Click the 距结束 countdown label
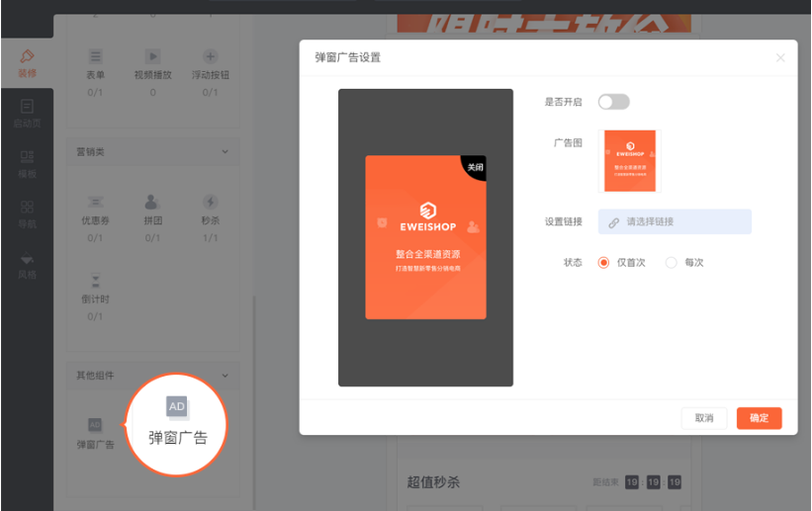This screenshot has height=511, width=812. pyautogui.click(x=605, y=482)
